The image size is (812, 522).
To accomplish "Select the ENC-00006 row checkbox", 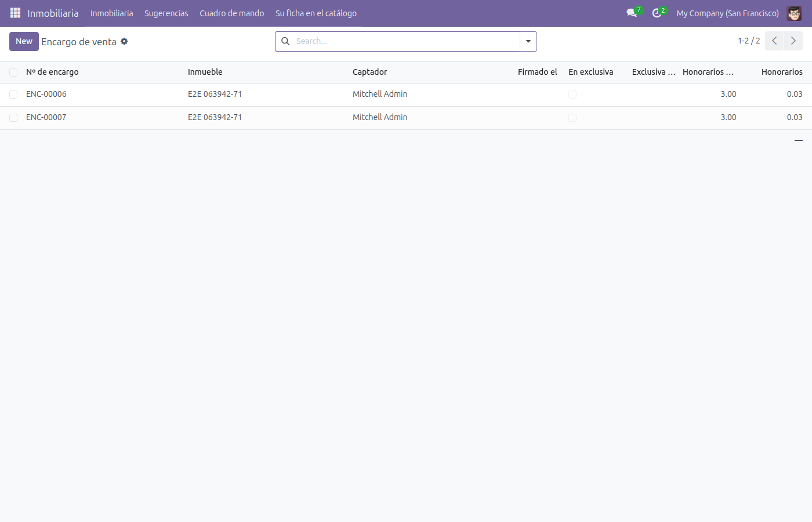I will click(x=13, y=95).
